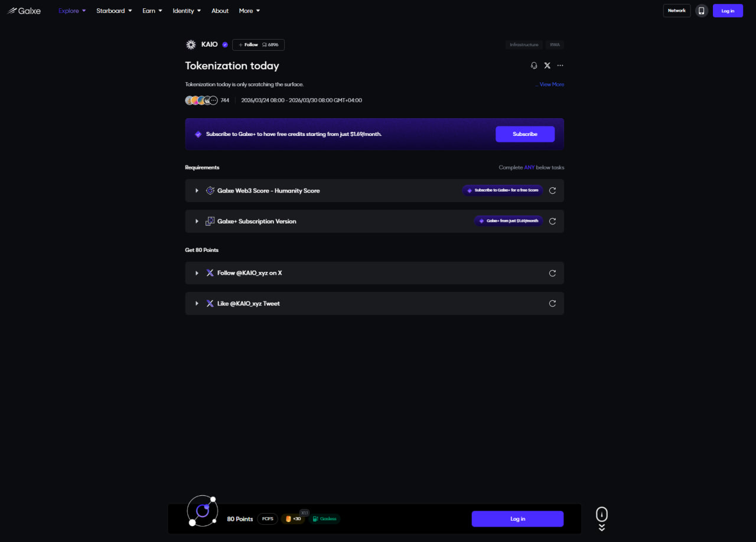Open the Explore dropdown menu
756x542 pixels.
[72, 11]
